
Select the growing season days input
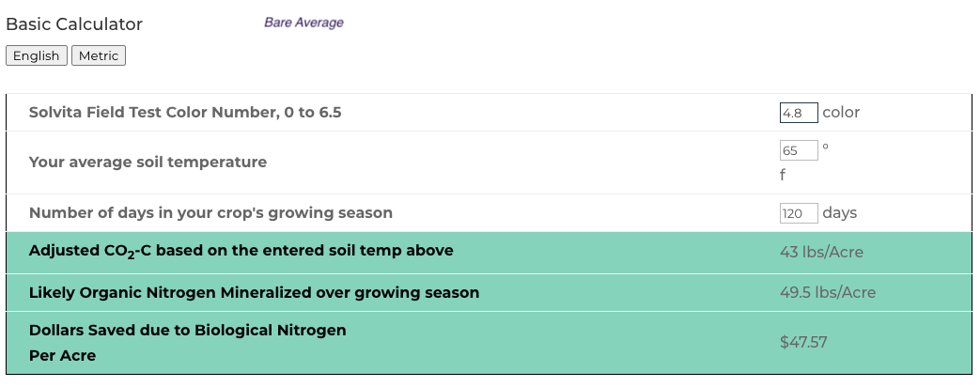(x=798, y=213)
